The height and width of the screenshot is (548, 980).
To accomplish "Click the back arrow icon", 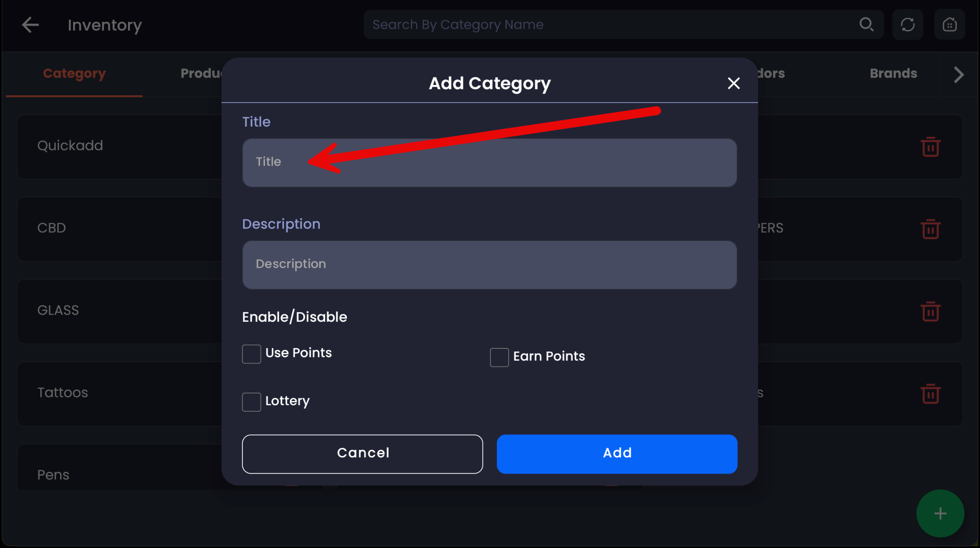I will coord(30,25).
